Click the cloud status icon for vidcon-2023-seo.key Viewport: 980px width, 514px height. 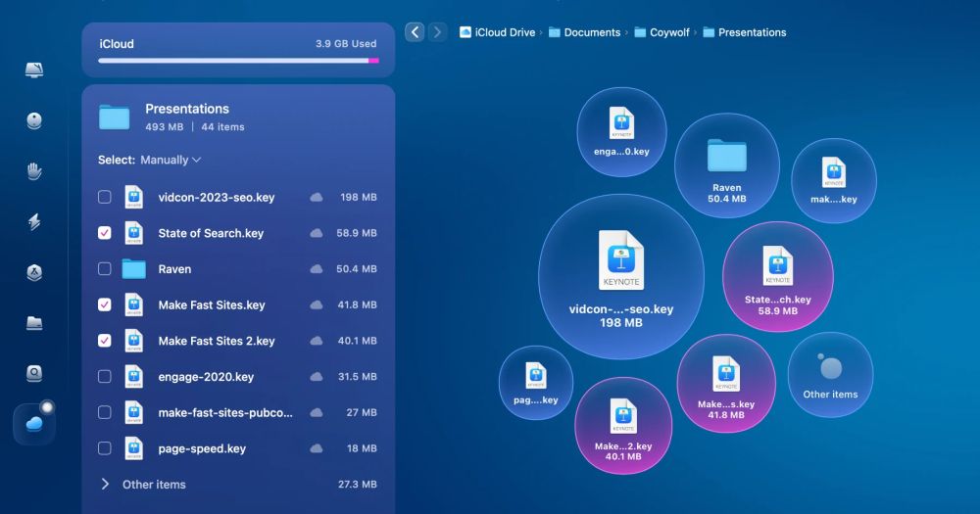(317, 198)
